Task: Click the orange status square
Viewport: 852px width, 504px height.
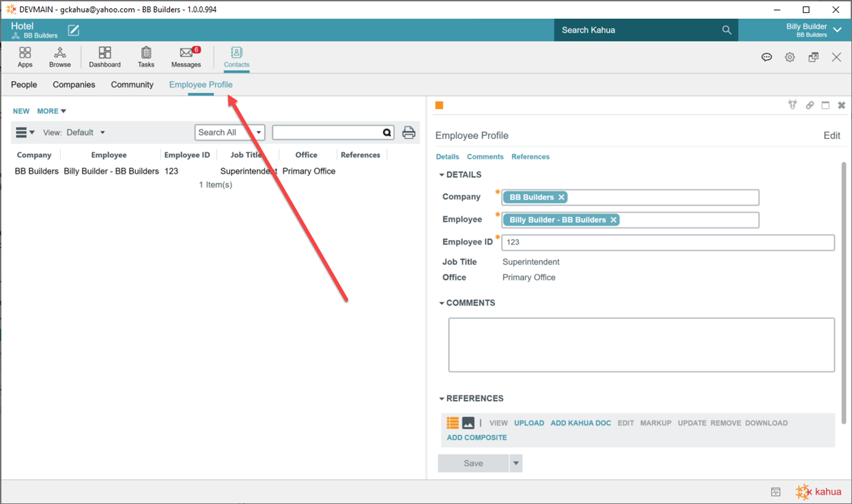Action: (x=439, y=105)
